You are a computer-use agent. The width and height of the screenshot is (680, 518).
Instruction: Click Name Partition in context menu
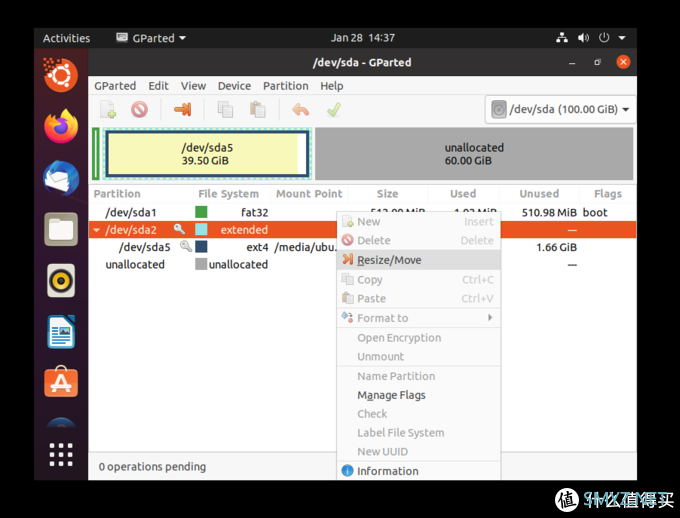418,376
